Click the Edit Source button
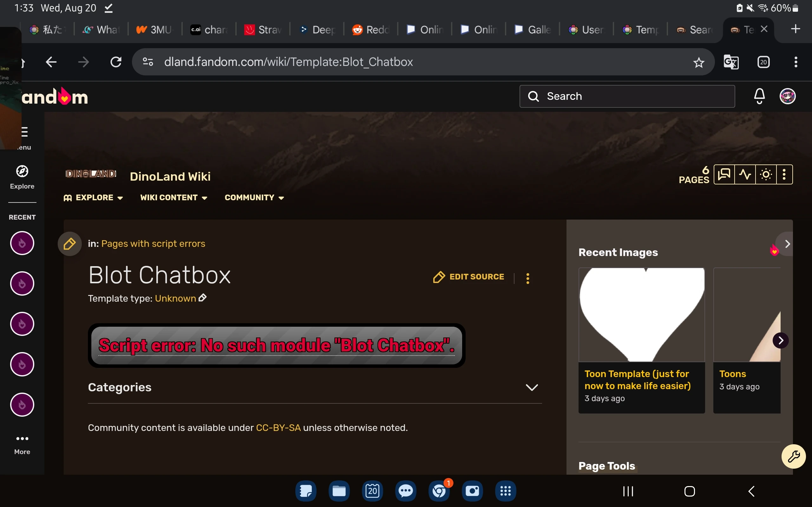The height and width of the screenshot is (507, 812). (468, 277)
